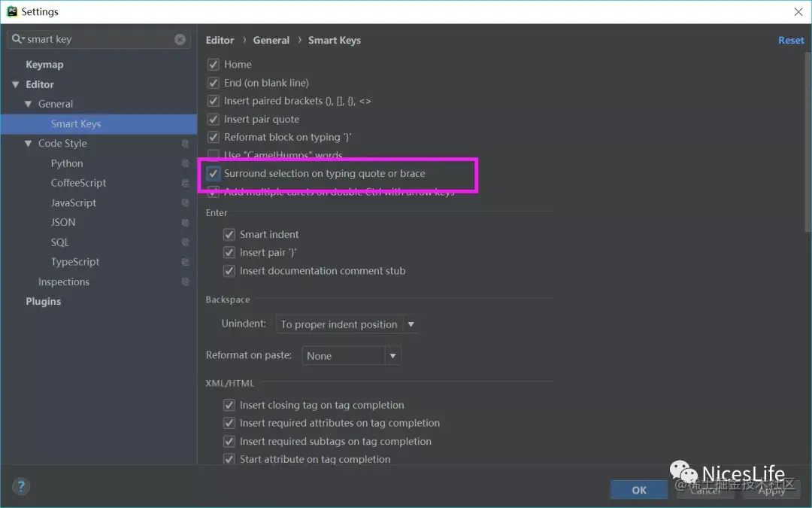The image size is (812, 508).
Task: Collapse the General tree node arrow
Action: (x=29, y=104)
